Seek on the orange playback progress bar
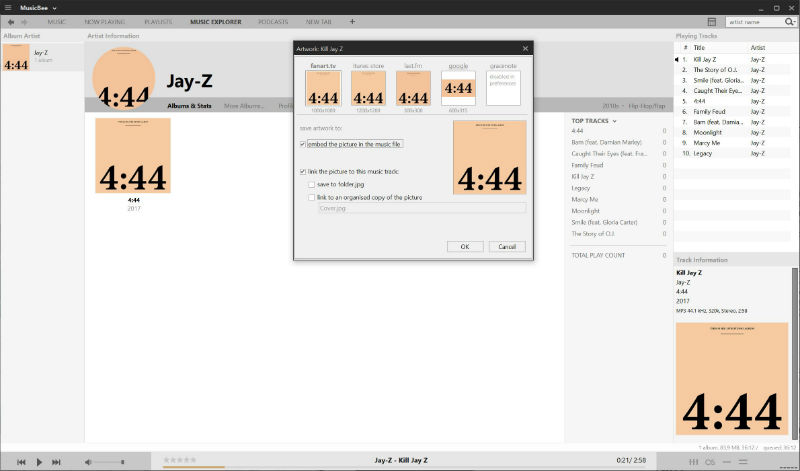 (193, 466)
